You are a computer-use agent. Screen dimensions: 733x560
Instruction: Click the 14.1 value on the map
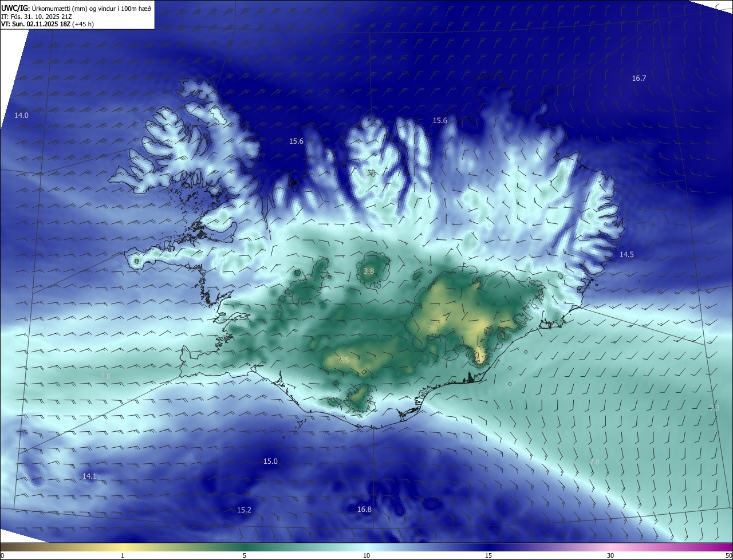(x=89, y=476)
